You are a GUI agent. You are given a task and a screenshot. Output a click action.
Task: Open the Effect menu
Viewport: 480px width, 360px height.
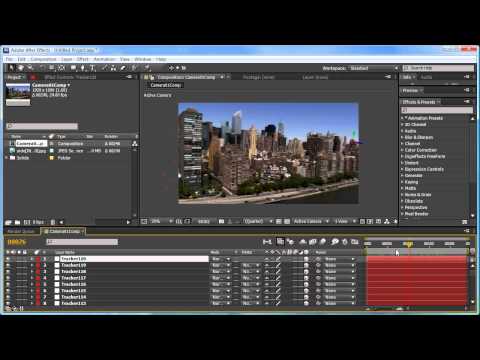83,59
